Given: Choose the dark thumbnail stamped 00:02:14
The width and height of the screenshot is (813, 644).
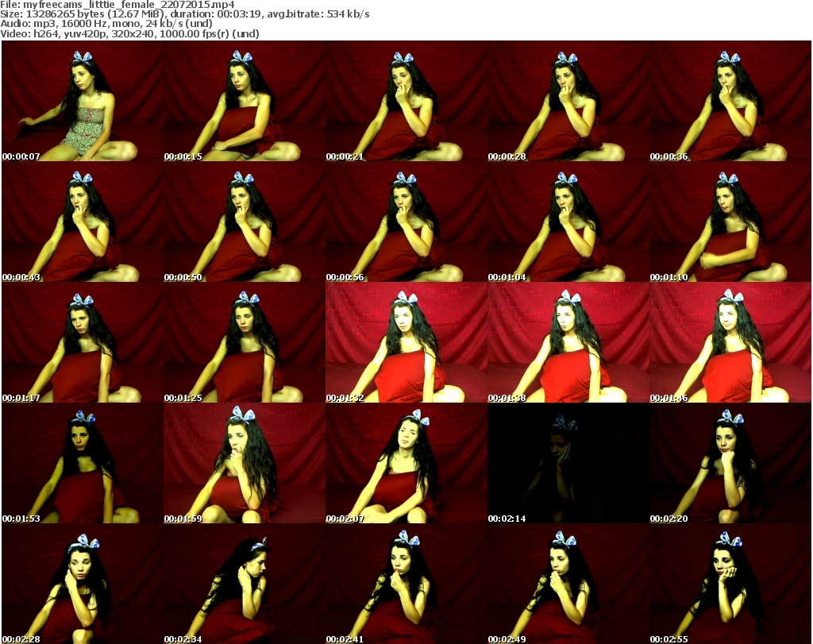Looking at the screenshot, I should point(568,463).
